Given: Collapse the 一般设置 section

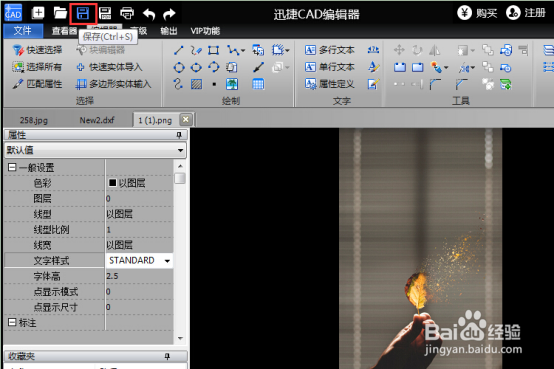Looking at the screenshot, I should 12,167.
